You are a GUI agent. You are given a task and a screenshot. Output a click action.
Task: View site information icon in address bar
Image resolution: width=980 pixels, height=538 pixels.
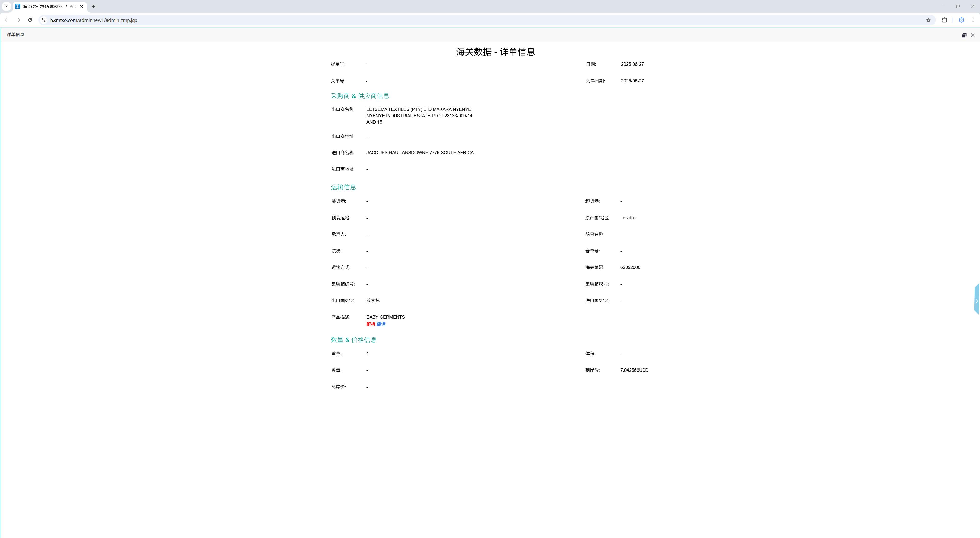[x=44, y=20]
